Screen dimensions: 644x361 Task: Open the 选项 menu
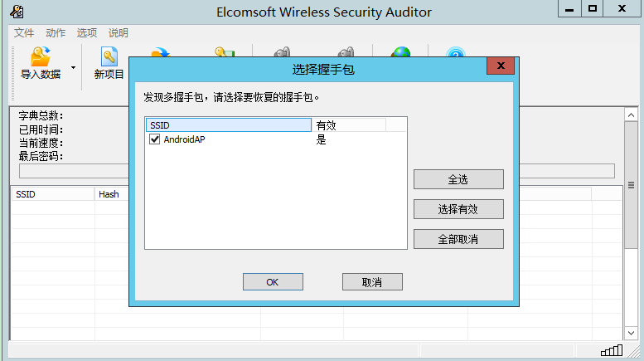click(87, 33)
